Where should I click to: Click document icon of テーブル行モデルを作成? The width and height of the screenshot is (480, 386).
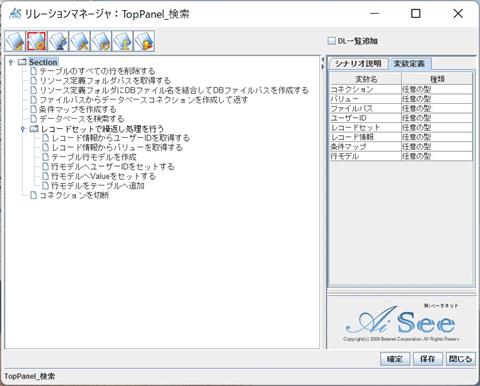45,157
